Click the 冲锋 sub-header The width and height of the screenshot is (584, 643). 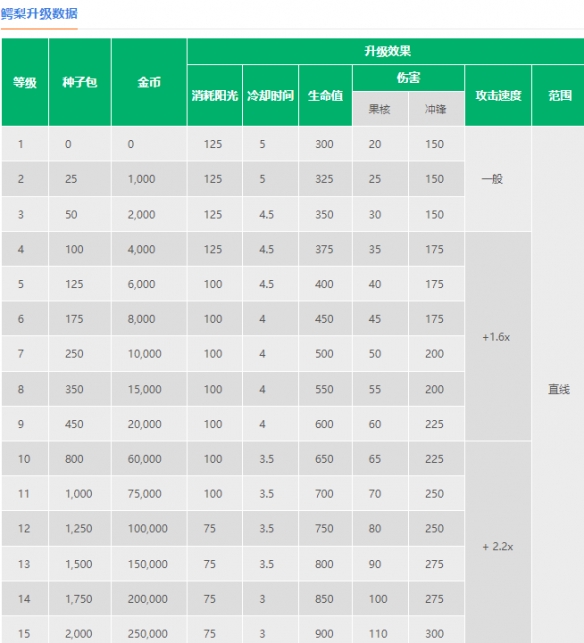pos(436,109)
